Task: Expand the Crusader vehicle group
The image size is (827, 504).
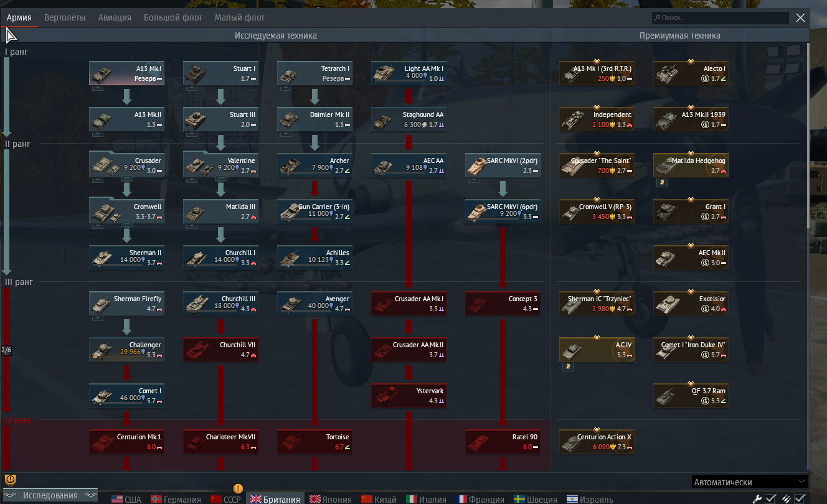Action: click(x=126, y=180)
